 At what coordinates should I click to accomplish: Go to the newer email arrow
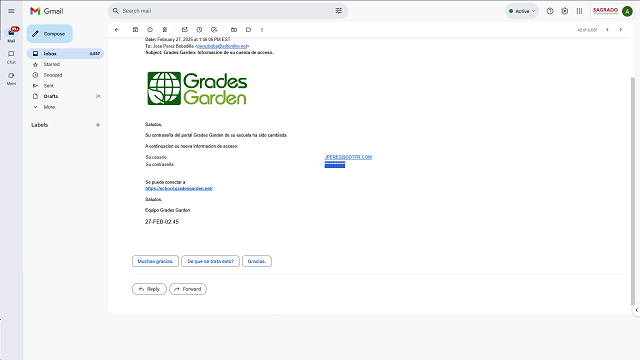click(607, 30)
